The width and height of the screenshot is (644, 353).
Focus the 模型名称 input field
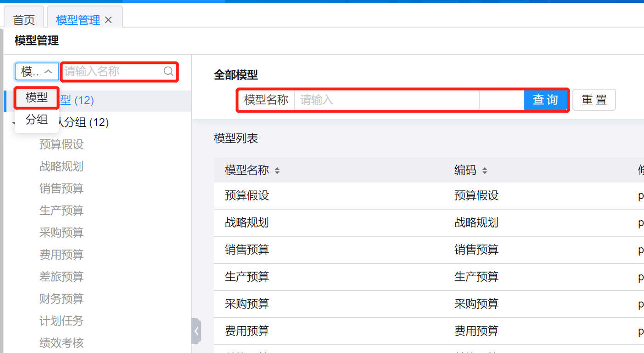(x=386, y=100)
